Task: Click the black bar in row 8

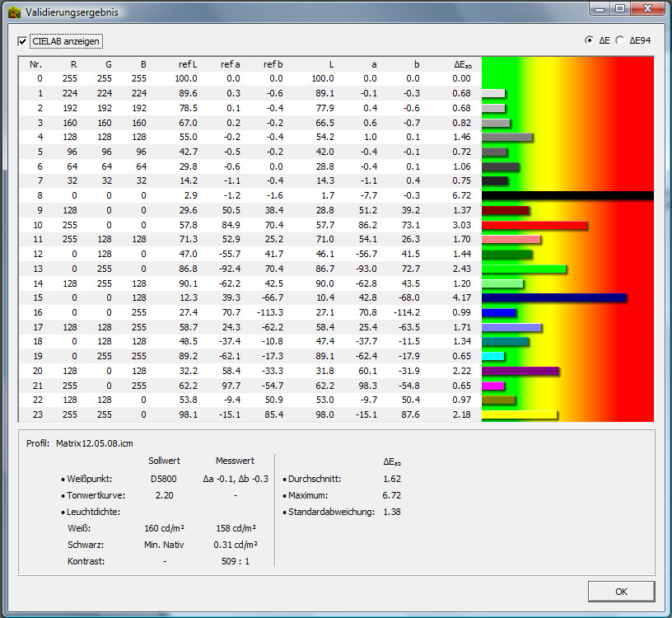Action: coord(567,195)
